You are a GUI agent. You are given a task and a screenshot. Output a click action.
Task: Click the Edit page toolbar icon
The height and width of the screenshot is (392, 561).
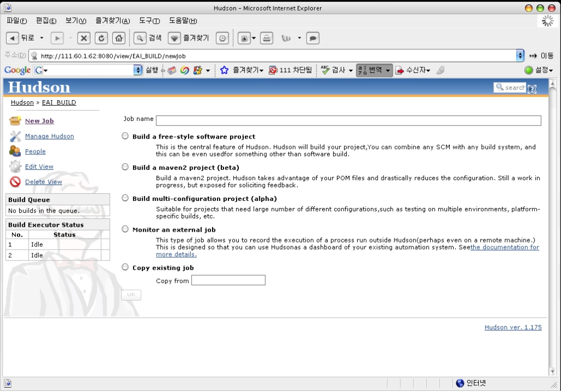click(286, 38)
